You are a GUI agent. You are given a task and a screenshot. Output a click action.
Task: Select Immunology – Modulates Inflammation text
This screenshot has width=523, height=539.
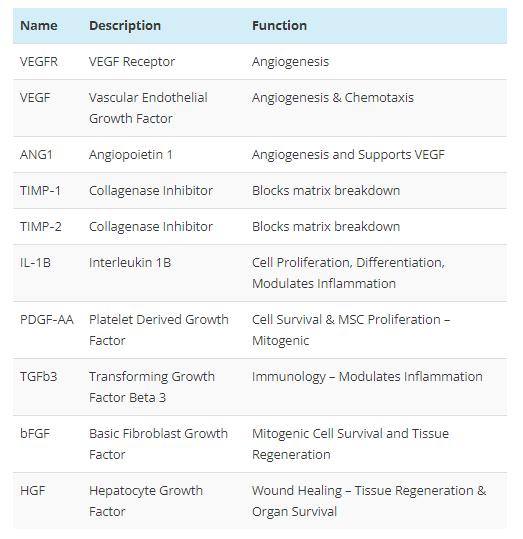pyautogui.click(x=367, y=377)
